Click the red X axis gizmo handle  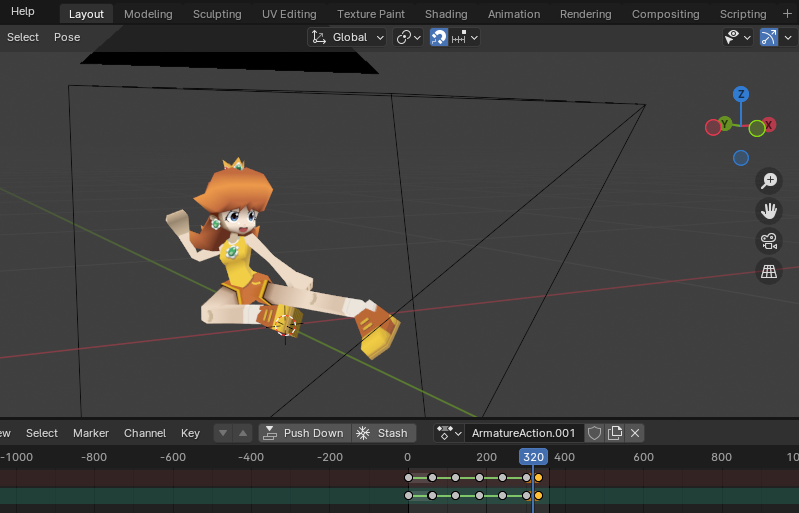(x=769, y=124)
